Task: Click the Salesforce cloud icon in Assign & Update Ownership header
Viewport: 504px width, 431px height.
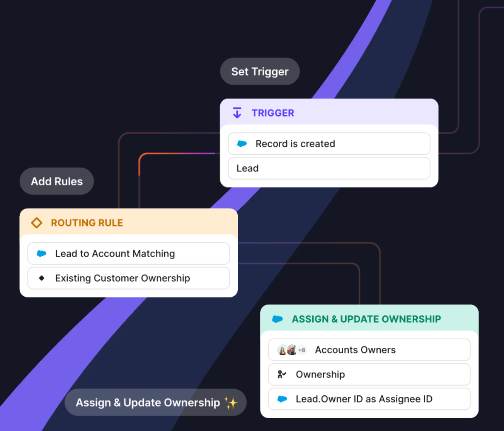Action: tap(278, 319)
